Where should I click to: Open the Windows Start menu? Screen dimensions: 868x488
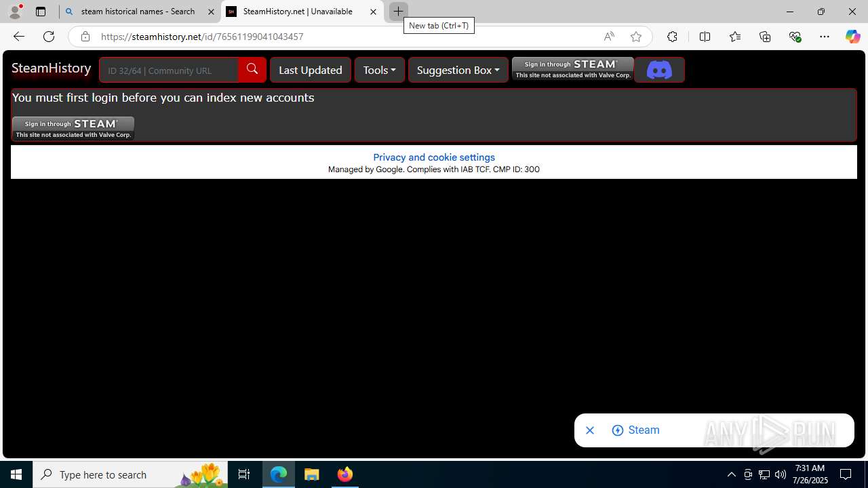pos(16,474)
